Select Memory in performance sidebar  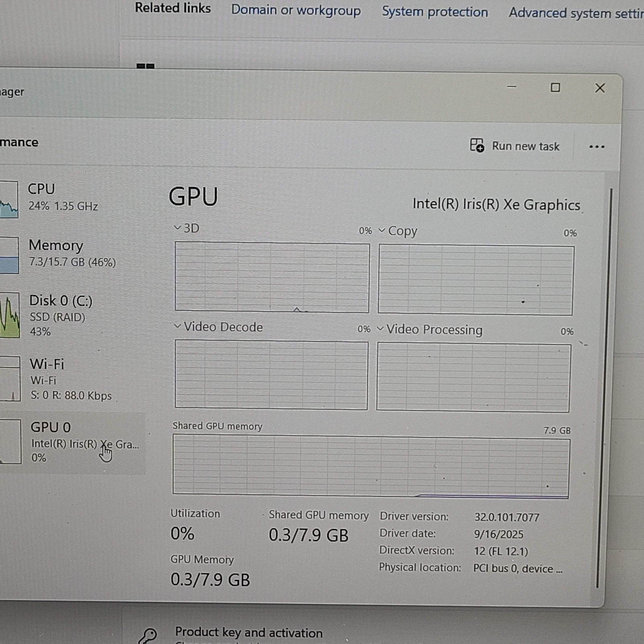(72, 254)
